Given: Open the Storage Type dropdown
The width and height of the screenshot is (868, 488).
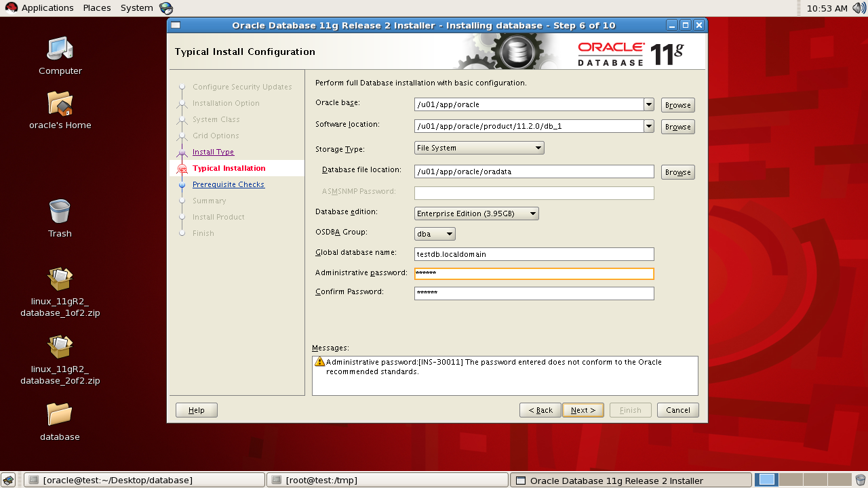Looking at the screenshot, I should coord(479,148).
